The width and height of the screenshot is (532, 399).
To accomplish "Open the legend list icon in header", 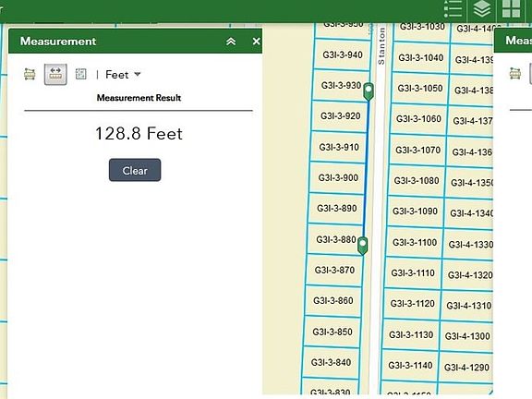I will click(x=453, y=9).
